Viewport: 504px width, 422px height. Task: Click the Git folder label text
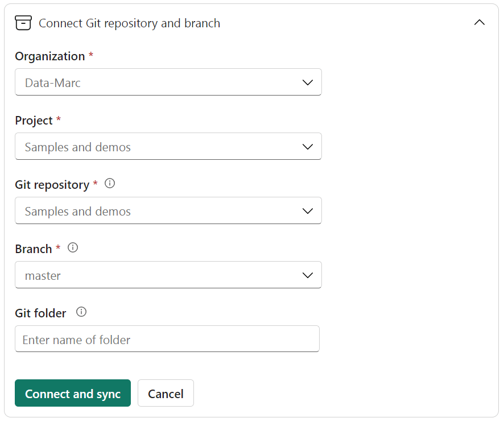click(40, 313)
